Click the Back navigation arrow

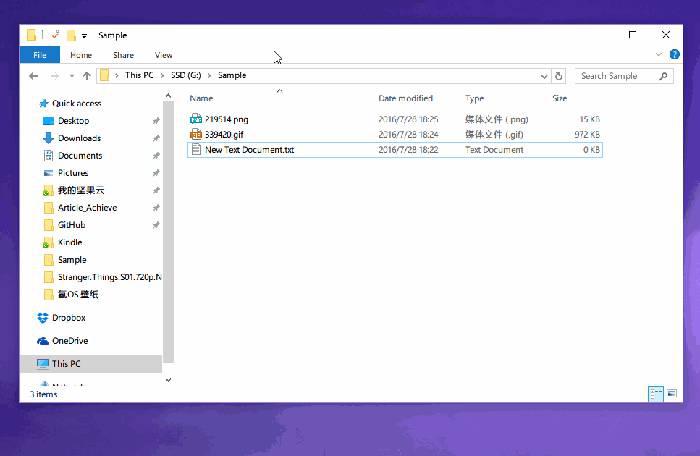33,76
